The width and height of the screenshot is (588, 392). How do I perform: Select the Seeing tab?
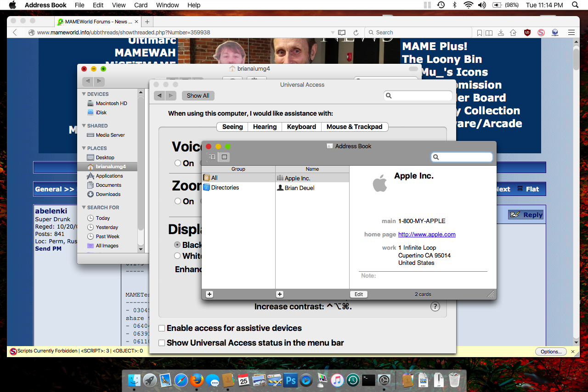[x=232, y=127]
